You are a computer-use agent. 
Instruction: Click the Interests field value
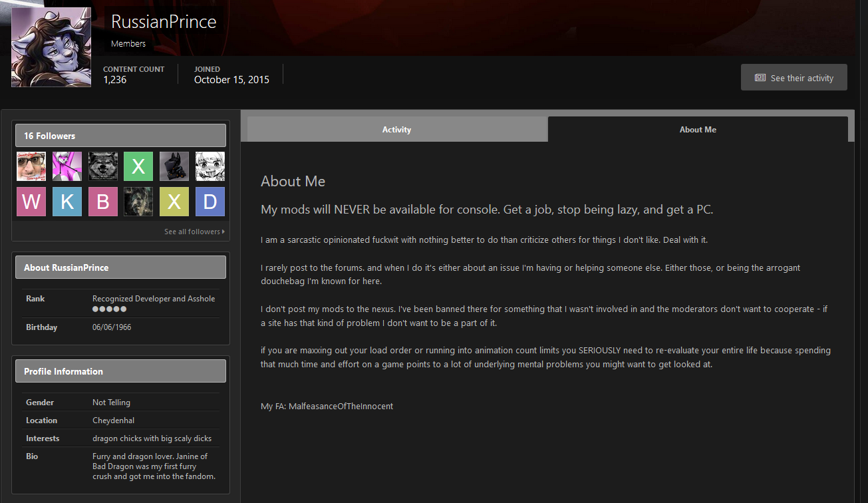[x=152, y=438]
